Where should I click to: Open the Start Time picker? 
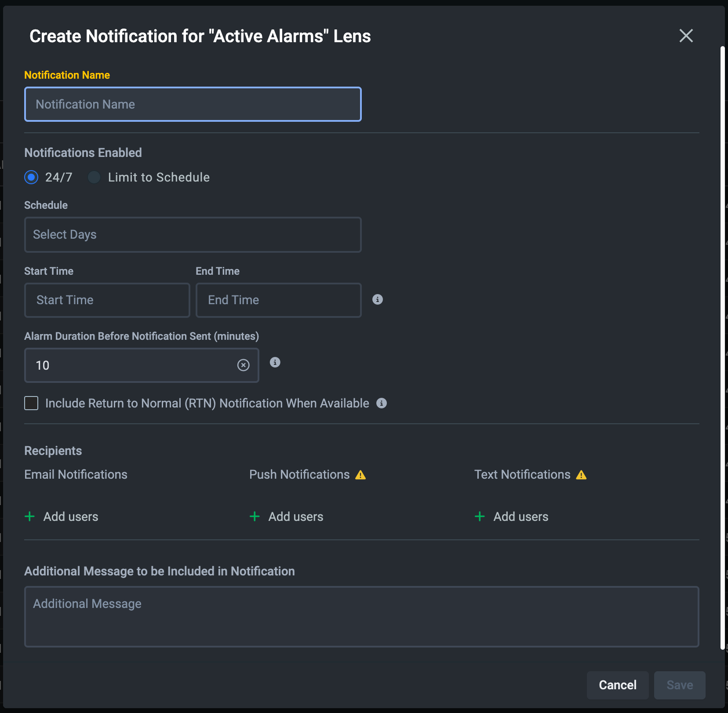coord(107,300)
